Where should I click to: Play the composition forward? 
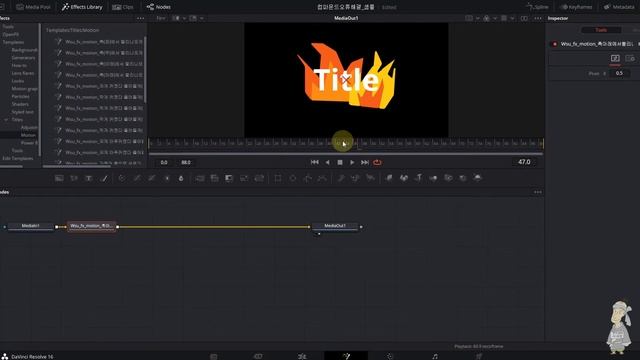click(x=352, y=162)
